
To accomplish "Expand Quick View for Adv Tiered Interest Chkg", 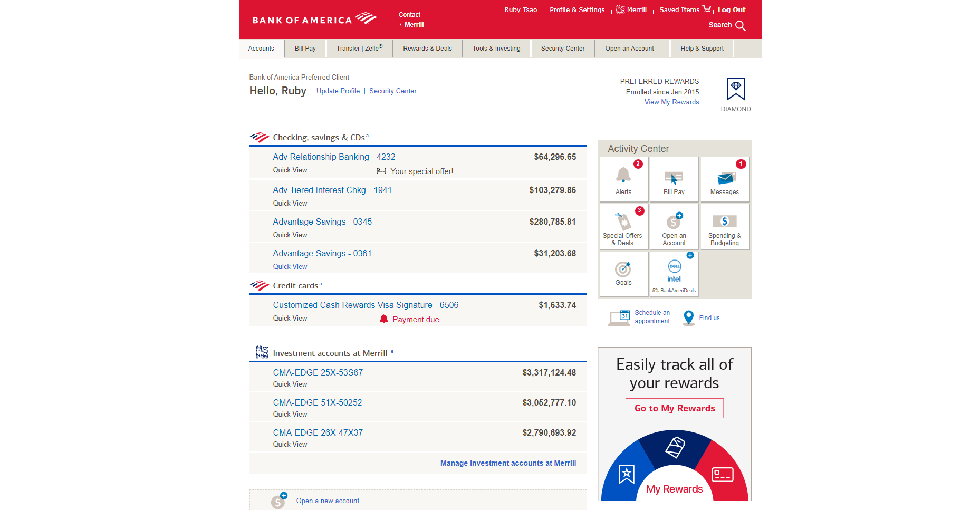I will click(x=290, y=204).
